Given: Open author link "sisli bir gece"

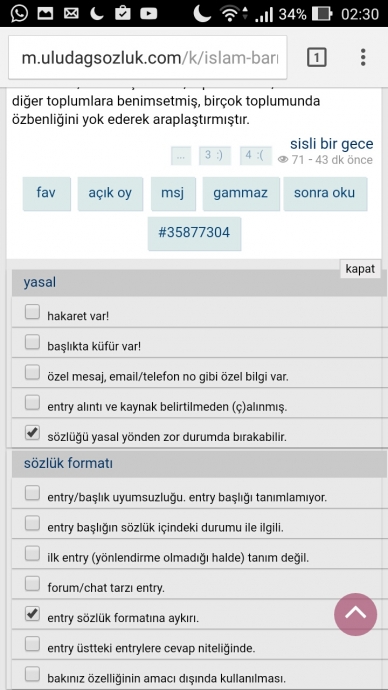Looking at the screenshot, I should (332, 143).
